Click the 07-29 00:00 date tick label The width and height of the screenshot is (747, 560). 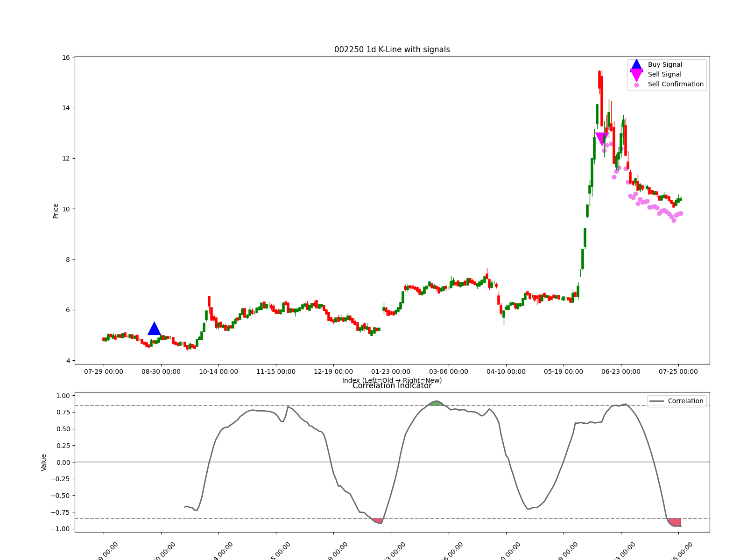click(x=104, y=372)
